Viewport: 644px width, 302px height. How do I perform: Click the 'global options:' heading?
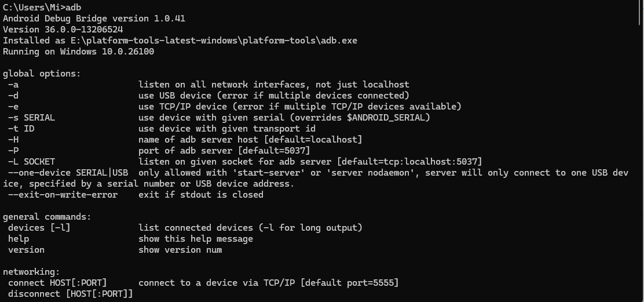click(42, 74)
